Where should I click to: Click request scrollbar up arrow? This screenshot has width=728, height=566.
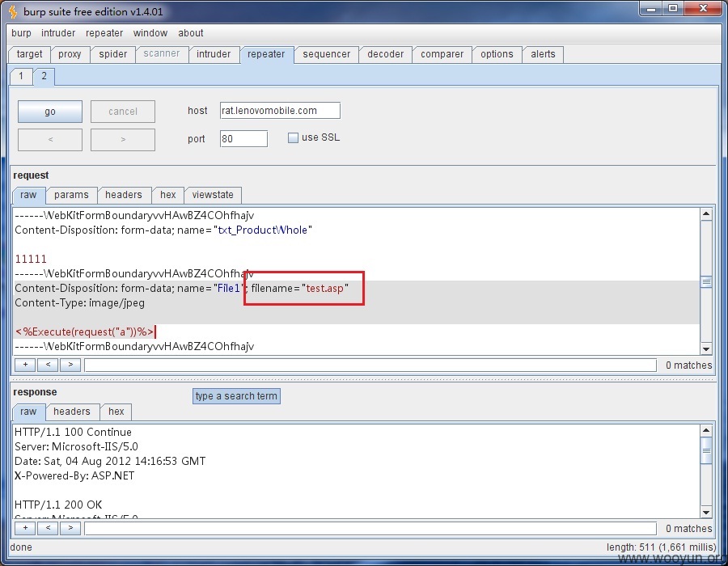(x=706, y=214)
